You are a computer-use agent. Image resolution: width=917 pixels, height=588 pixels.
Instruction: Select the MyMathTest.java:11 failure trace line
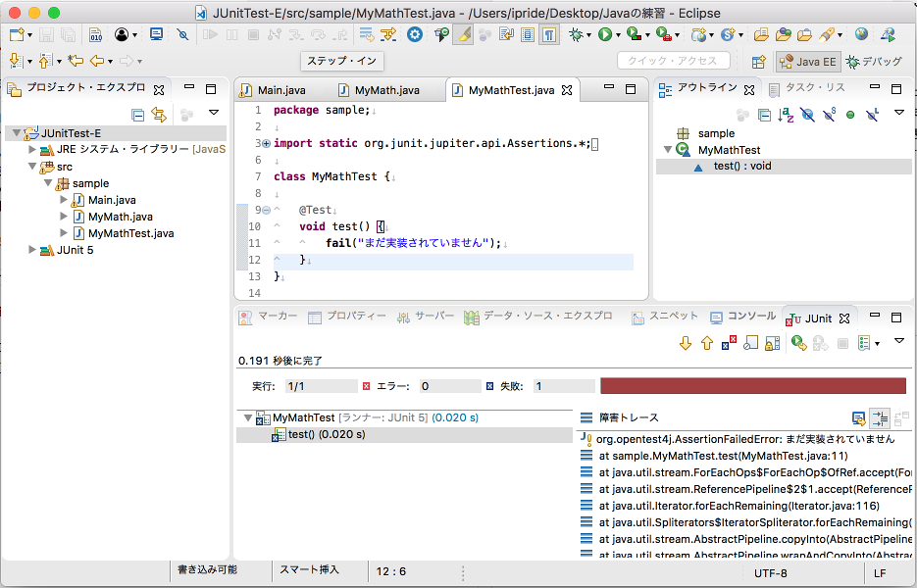tap(726, 454)
